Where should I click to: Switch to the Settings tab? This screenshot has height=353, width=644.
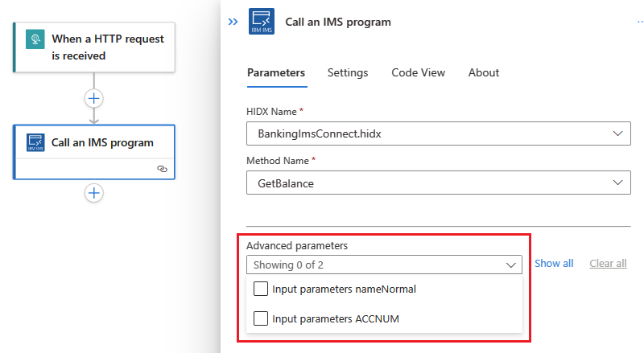348,72
